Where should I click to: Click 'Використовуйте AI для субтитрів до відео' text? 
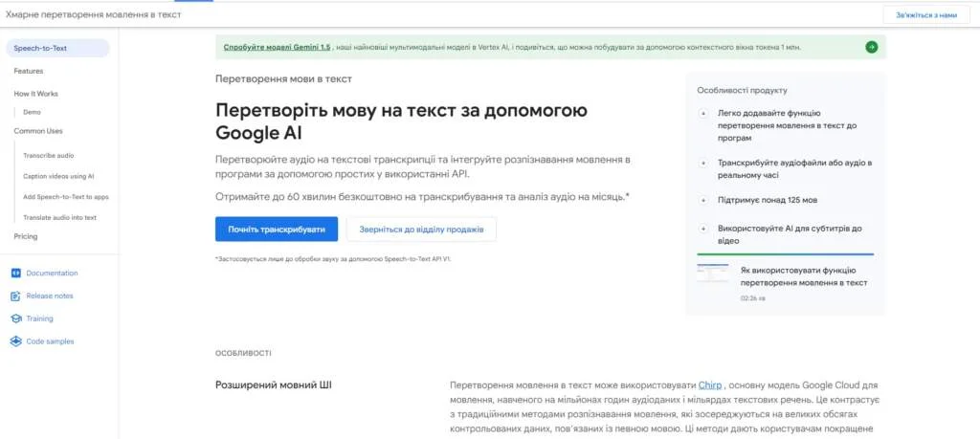pyautogui.click(x=790, y=234)
